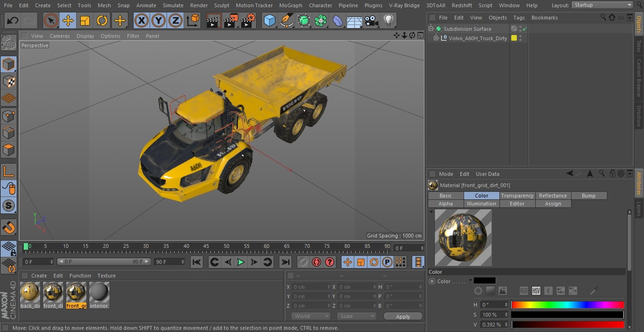Open the World coordinate dropdown
The width and height of the screenshot is (644, 332).
[x=311, y=316]
